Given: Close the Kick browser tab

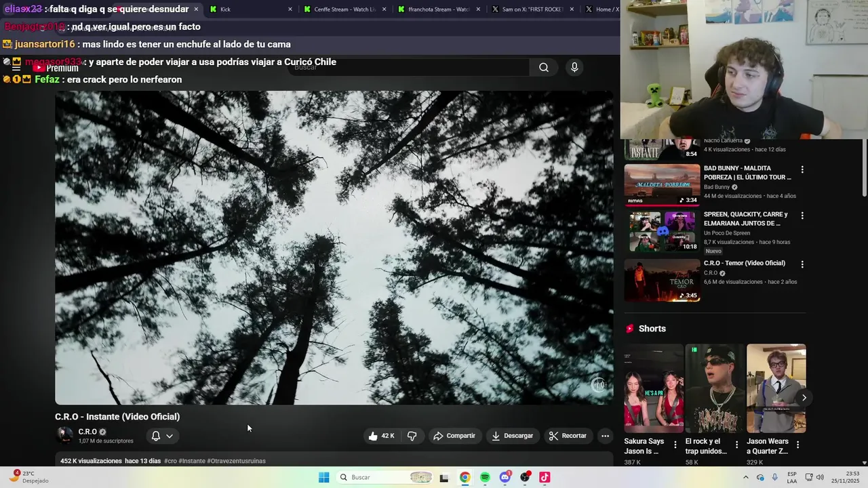Looking at the screenshot, I should coord(290,9).
